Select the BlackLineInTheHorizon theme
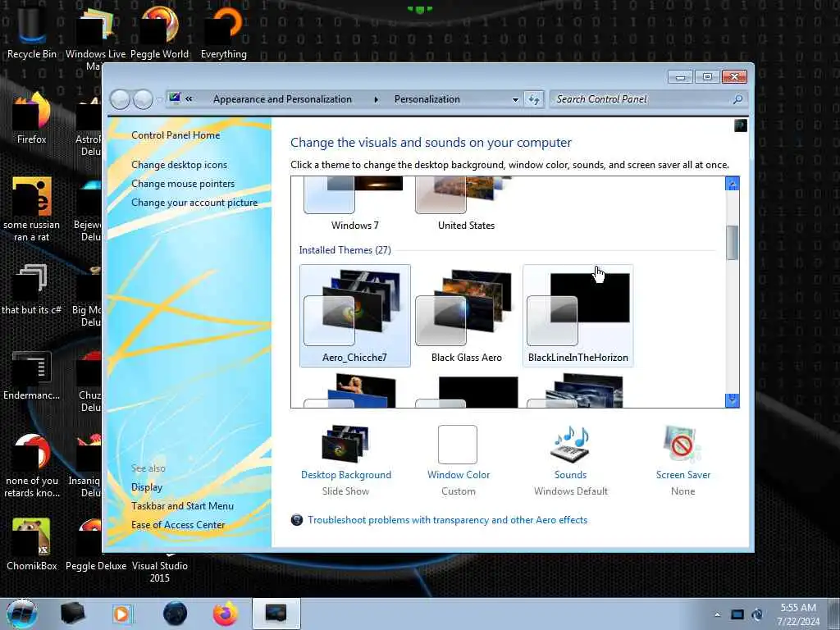The image size is (840, 630). coord(578,316)
